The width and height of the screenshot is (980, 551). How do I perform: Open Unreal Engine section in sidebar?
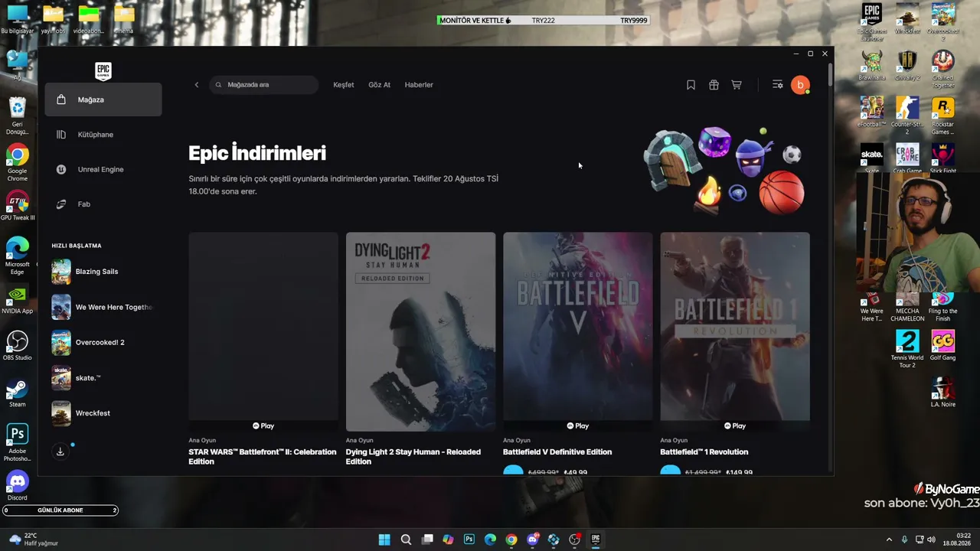click(x=103, y=169)
